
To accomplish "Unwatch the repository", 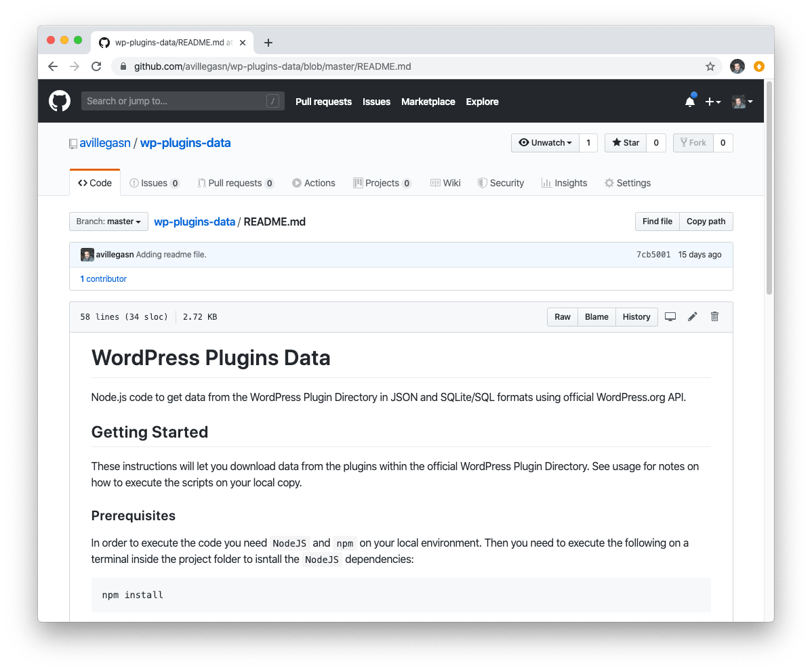I will pos(544,143).
